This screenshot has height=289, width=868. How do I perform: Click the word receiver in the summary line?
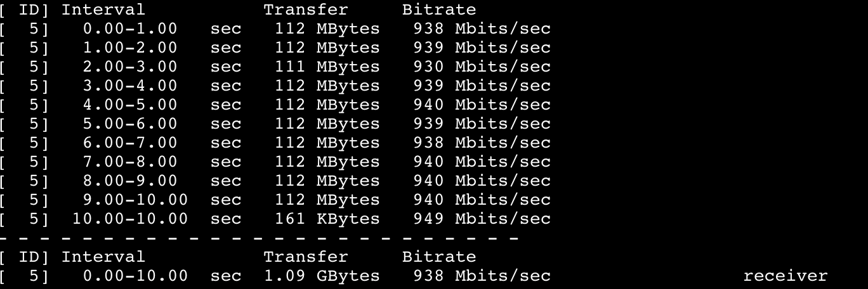point(785,276)
